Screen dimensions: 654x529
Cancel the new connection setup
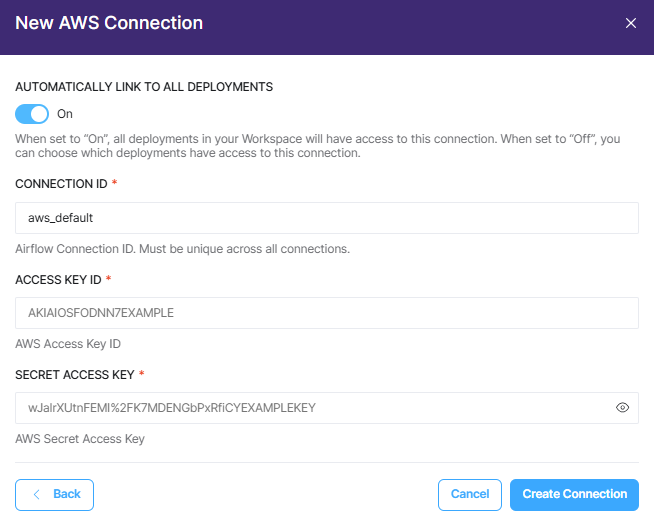(x=470, y=495)
